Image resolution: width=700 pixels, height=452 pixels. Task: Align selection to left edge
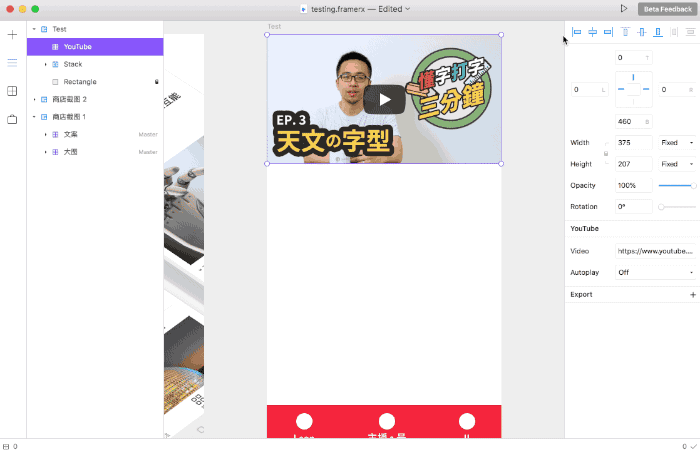pyautogui.click(x=576, y=32)
